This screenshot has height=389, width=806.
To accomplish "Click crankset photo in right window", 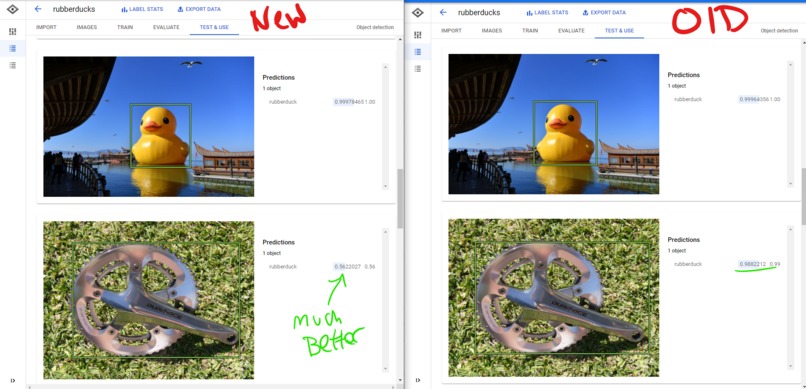I will [x=554, y=298].
